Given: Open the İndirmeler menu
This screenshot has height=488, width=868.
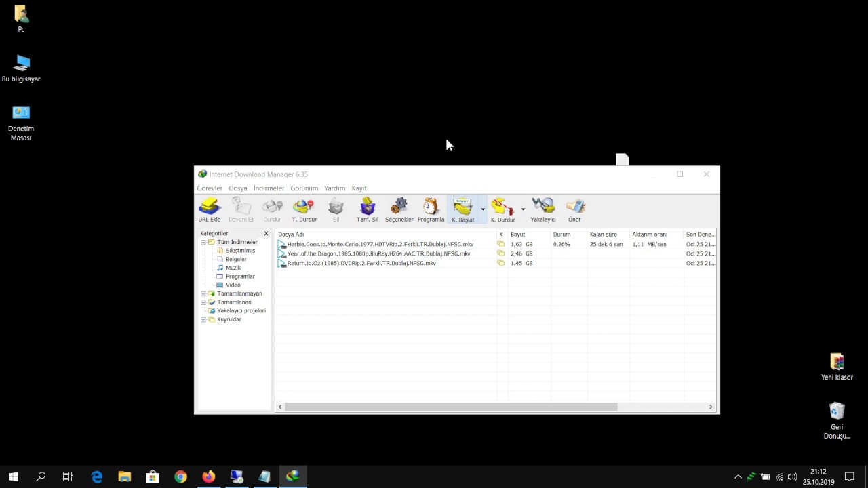Looking at the screenshot, I should 269,188.
